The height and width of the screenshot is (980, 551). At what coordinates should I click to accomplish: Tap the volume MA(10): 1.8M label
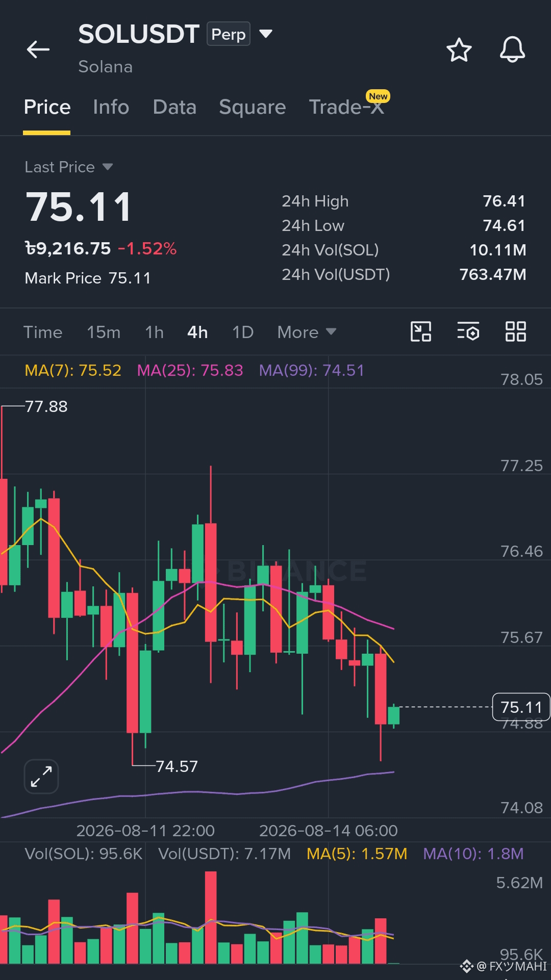point(473,854)
